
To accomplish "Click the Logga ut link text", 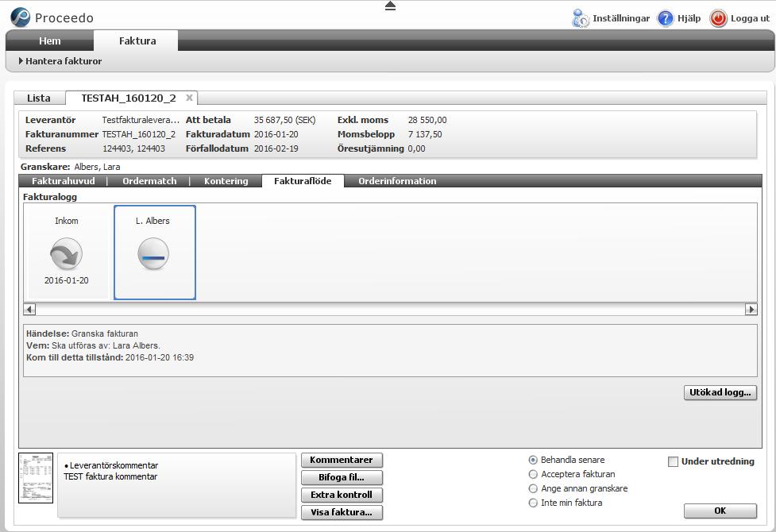I will point(750,18).
